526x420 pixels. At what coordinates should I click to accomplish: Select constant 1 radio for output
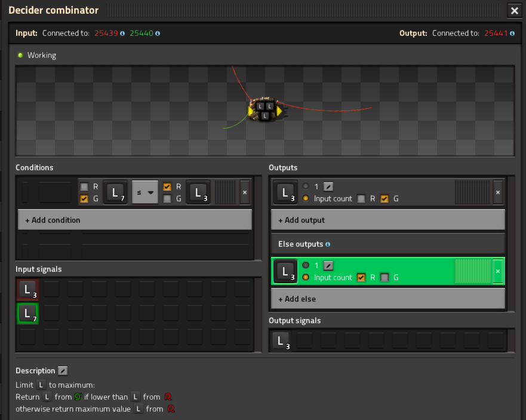(306, 186)
